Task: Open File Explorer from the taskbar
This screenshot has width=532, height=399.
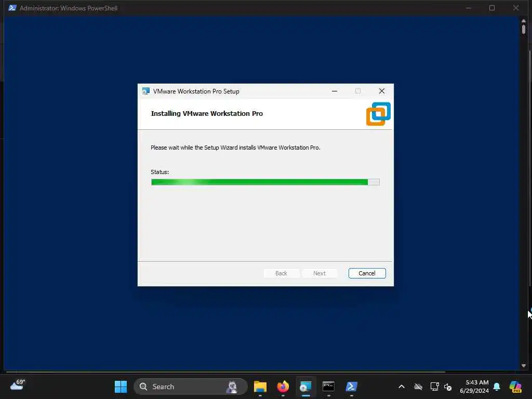Action: (x=260, y=387)
